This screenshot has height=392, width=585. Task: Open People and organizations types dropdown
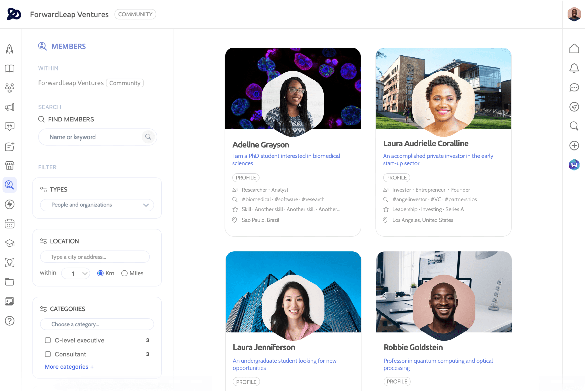pos(97,205)
